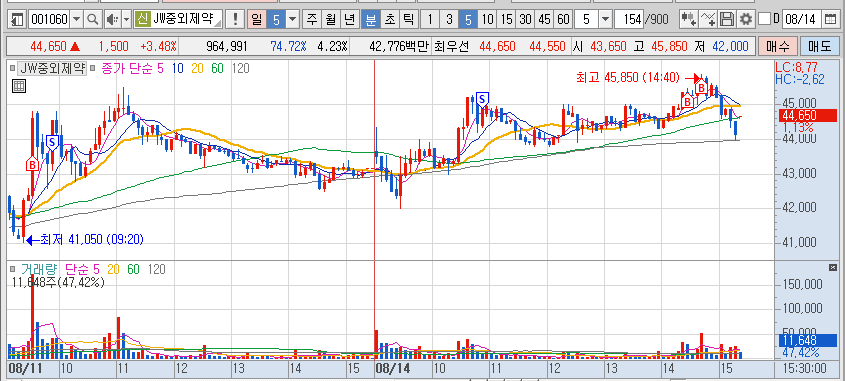Click the small square beside 거래량 legend
The width and height of the screenshot is (845, 381).
12,268
